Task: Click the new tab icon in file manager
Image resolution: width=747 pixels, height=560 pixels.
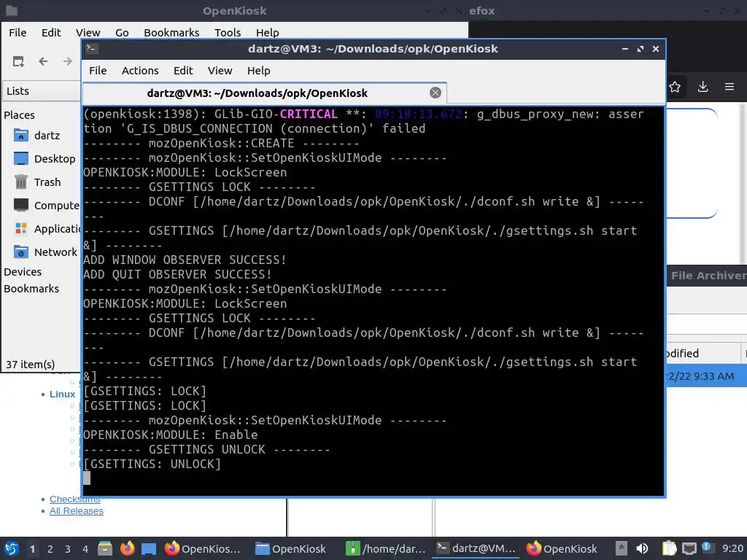Action: click(x=18, y=61)
